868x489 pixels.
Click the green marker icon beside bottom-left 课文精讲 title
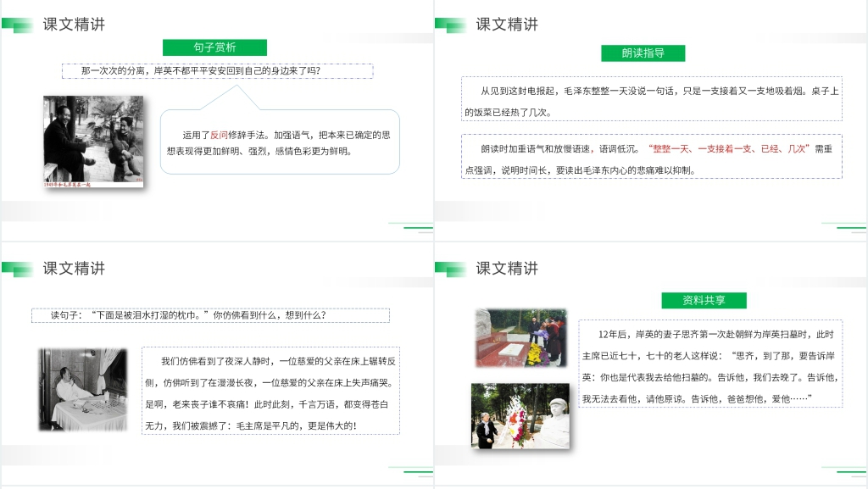pyautogui.click(x=19, y=269)
